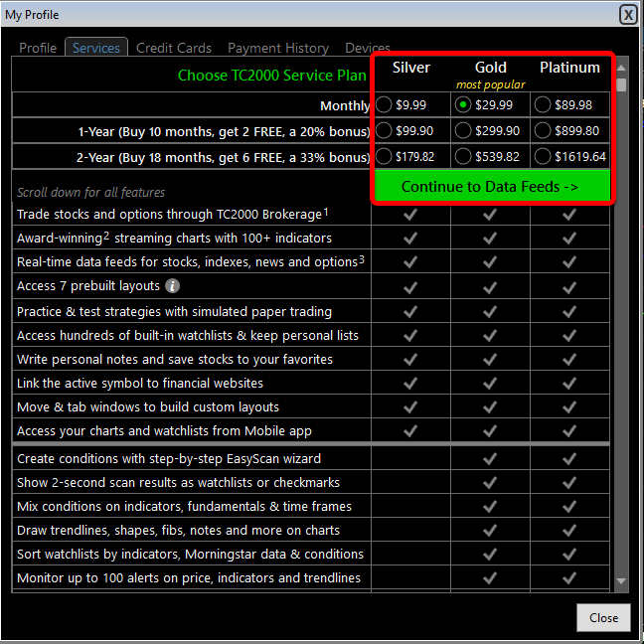Pick Platinum 2-Year $1619.64 option
The image size is (644, 644).
point(543,156)
